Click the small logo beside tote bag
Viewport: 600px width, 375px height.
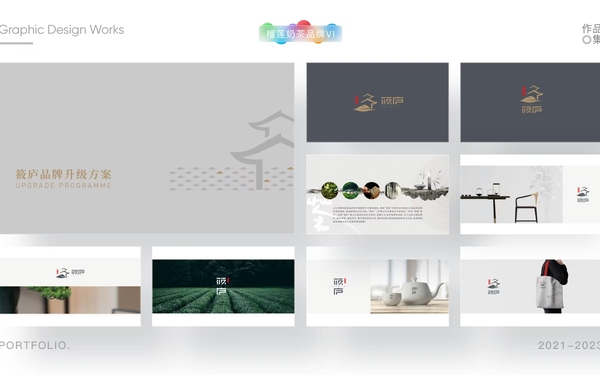coord(494,286)
